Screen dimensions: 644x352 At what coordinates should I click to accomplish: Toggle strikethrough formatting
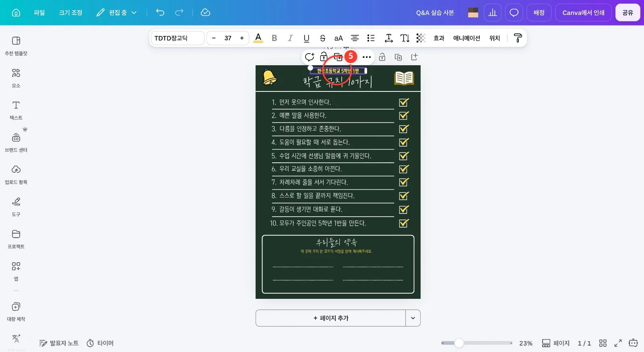tap(322, 38)
